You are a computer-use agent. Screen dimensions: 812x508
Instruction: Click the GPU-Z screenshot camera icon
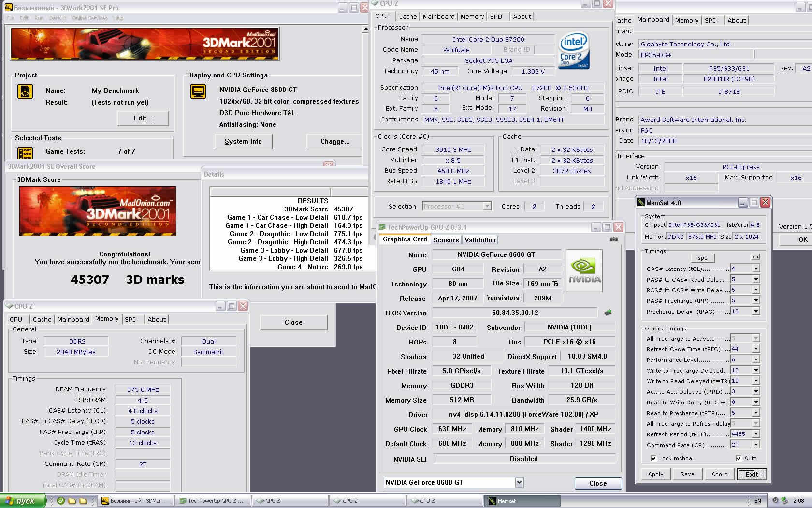click(614, 239)
